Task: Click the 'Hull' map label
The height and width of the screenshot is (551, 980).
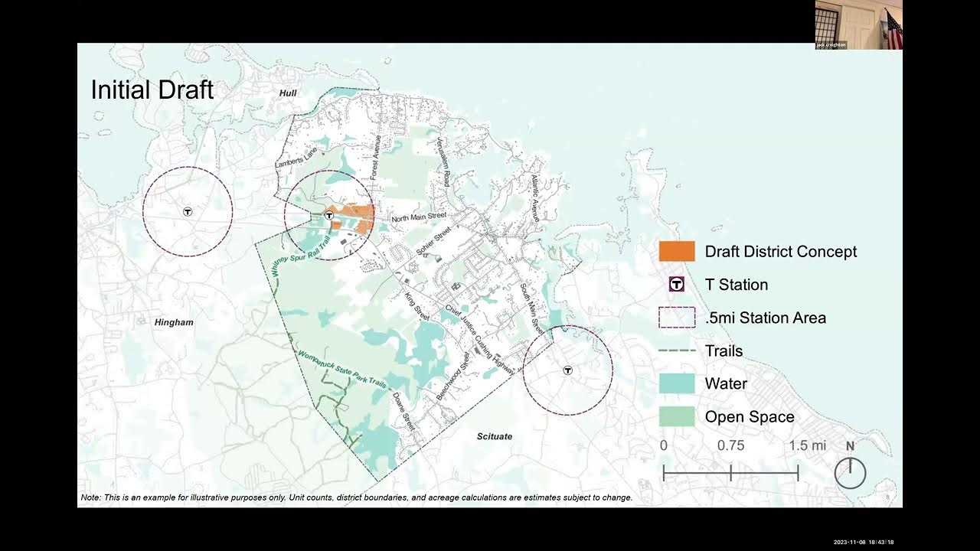Action: 288,93
